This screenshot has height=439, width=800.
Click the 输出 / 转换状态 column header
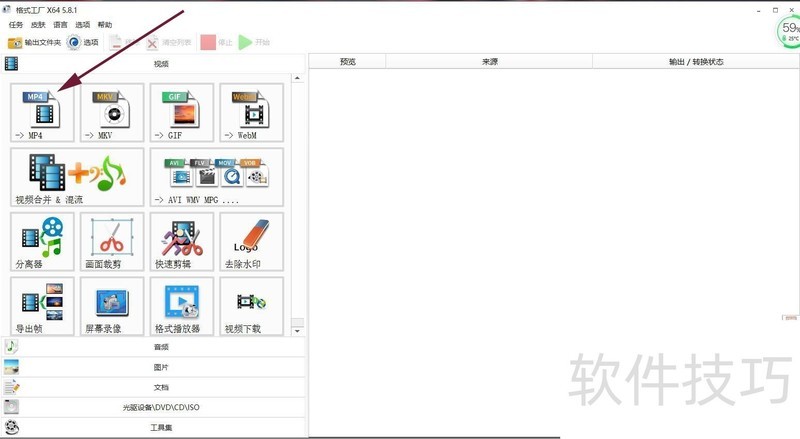696,61
